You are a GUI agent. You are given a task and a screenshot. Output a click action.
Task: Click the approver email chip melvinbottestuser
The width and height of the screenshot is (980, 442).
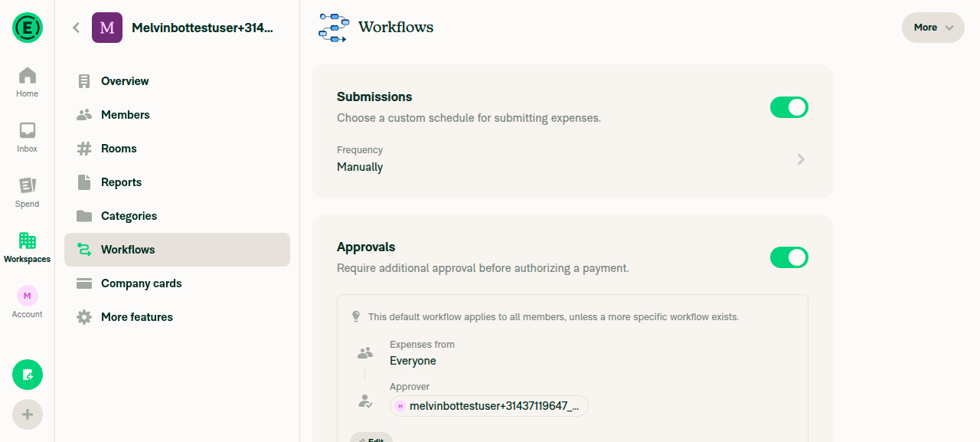[489, 406]
